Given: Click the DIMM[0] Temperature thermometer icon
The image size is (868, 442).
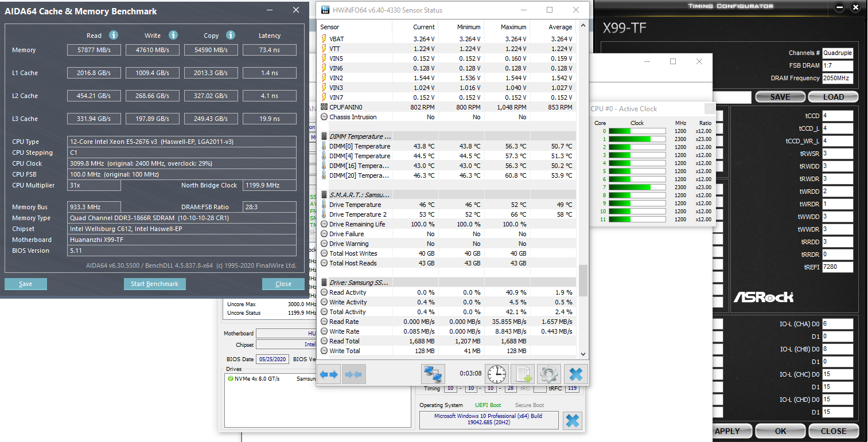Looking at the screenshot, I should tap(324, 146).
